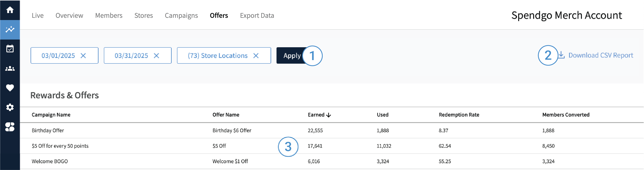Go to the Export Data tab
Screen dimensions: 644x170
[x=257, y=15]
